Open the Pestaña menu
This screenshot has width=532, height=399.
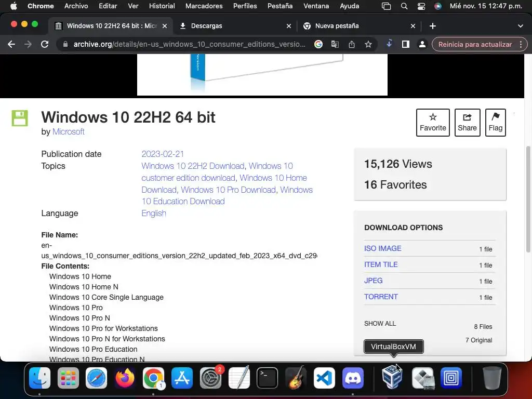click(x=280, y=6)
